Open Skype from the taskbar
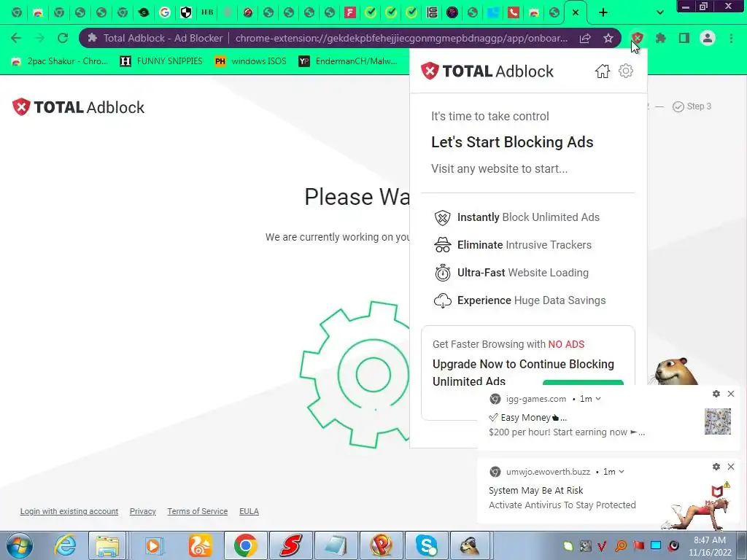747x560 pixels. point(426,545)
